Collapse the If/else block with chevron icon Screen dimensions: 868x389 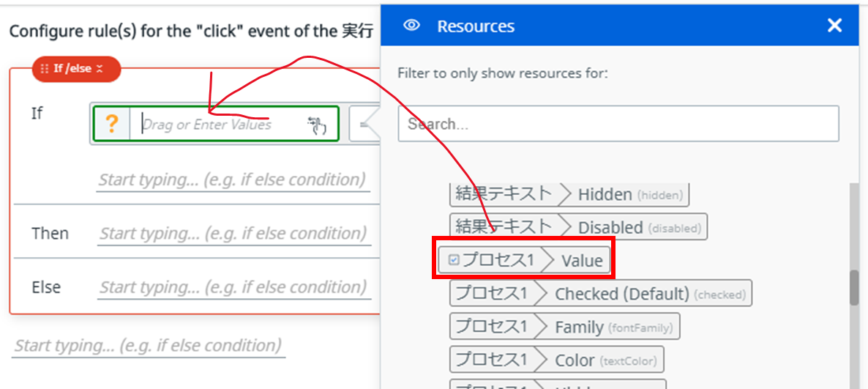pos(100,68)
